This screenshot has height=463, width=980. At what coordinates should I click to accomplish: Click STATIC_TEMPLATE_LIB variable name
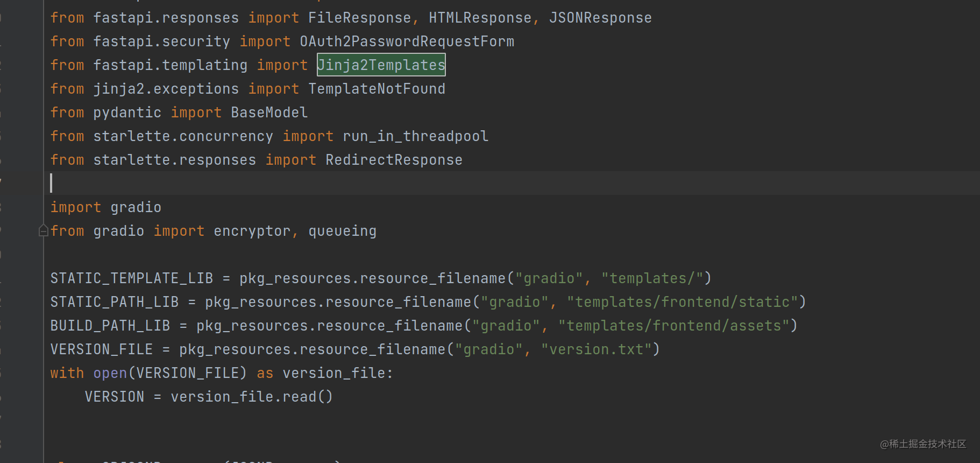click(x=132, y=278)
